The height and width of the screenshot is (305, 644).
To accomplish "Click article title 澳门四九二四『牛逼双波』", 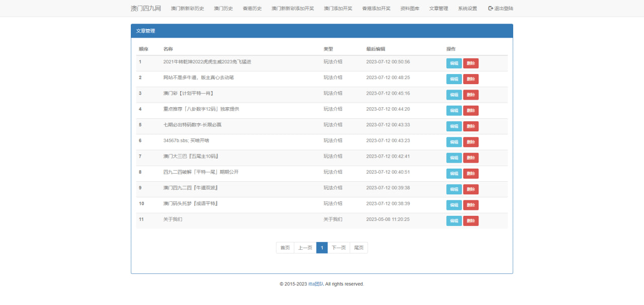I will pos(191,188).
